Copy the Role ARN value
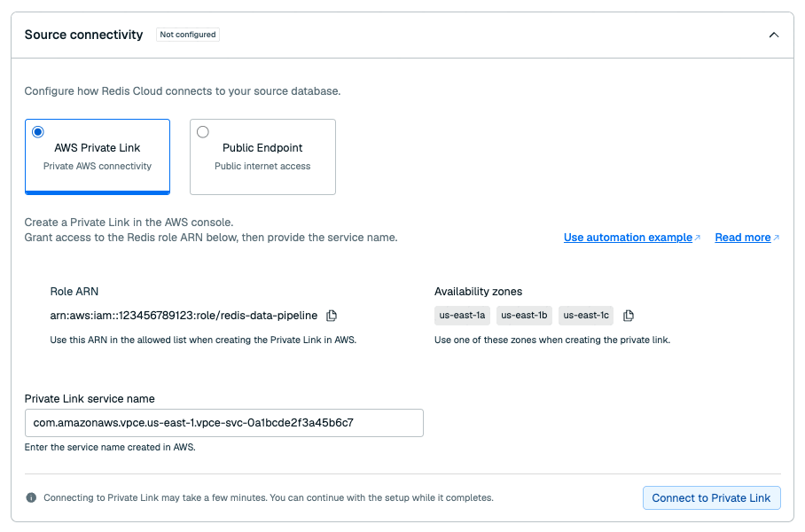The image size is (805, 532). pos(332,316)
